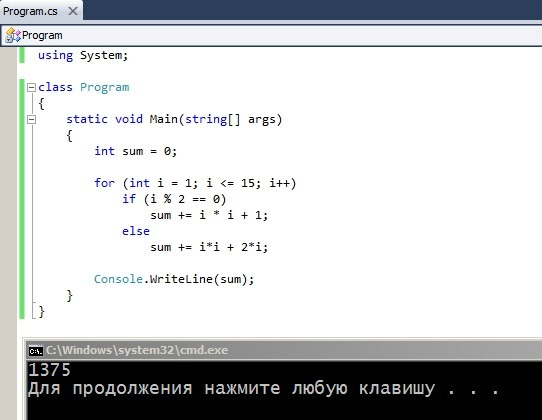Click the Program class icon in navigation bar

(x=13, y=35)
